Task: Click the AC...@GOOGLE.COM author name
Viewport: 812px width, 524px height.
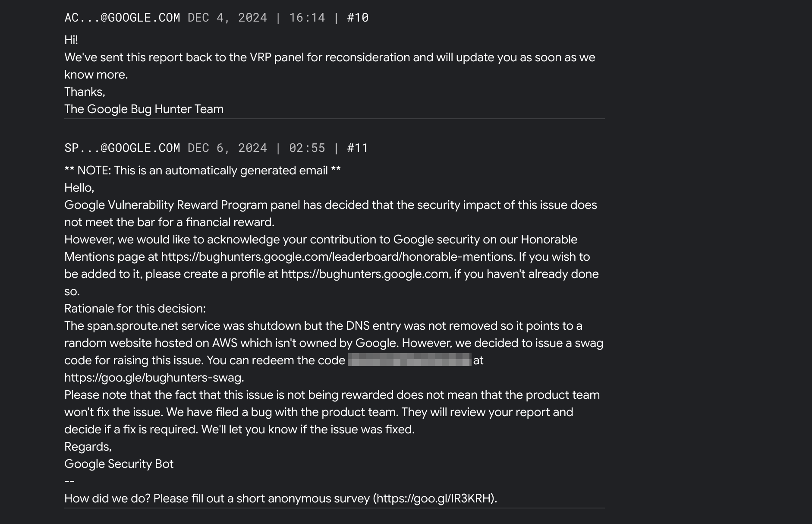Action: 122,18
